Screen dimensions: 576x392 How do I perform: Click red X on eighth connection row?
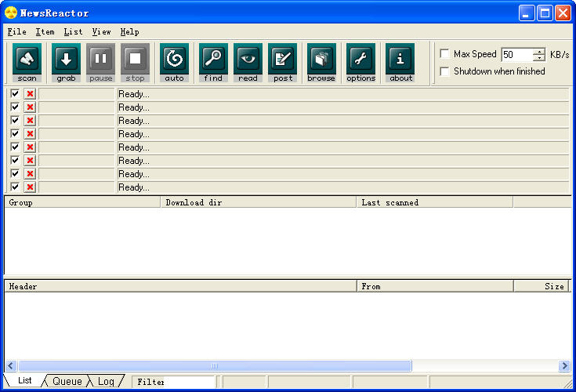pos(30,187)
